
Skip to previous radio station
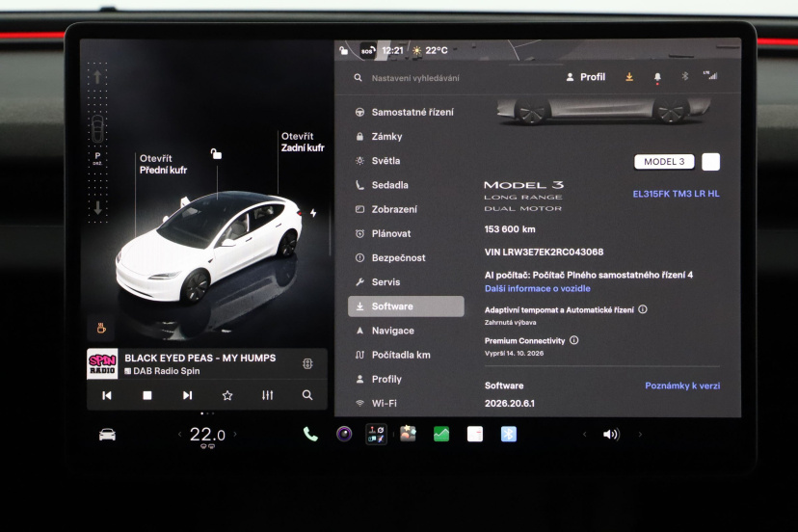[106, 395]
